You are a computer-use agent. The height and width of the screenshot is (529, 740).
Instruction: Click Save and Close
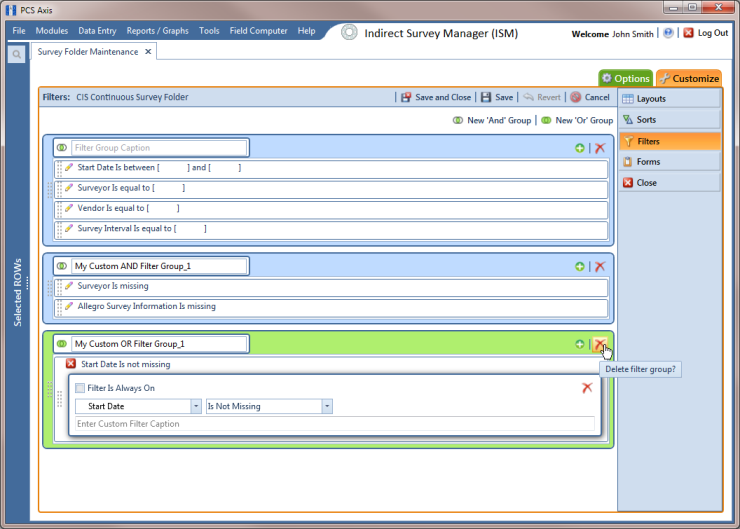point(436,97)
